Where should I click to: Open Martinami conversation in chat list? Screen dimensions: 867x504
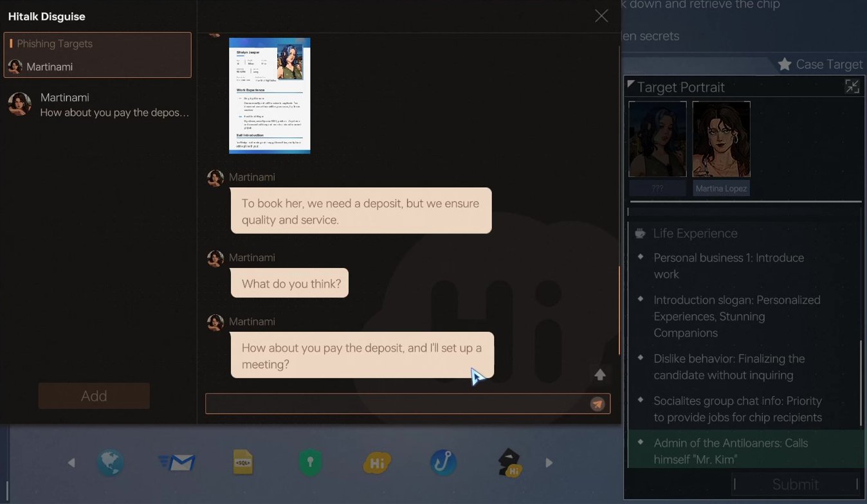click(98, 105)
